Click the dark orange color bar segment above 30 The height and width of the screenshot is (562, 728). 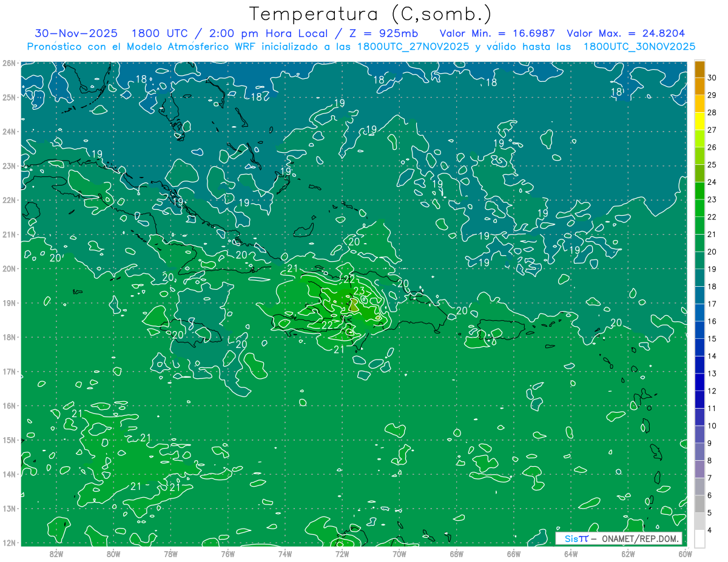[699, 69]
